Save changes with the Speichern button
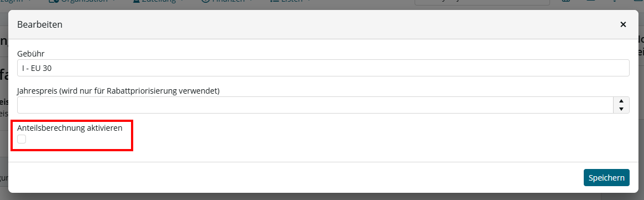Viewport: 644px width, 200px height. (x=606, y=178)
